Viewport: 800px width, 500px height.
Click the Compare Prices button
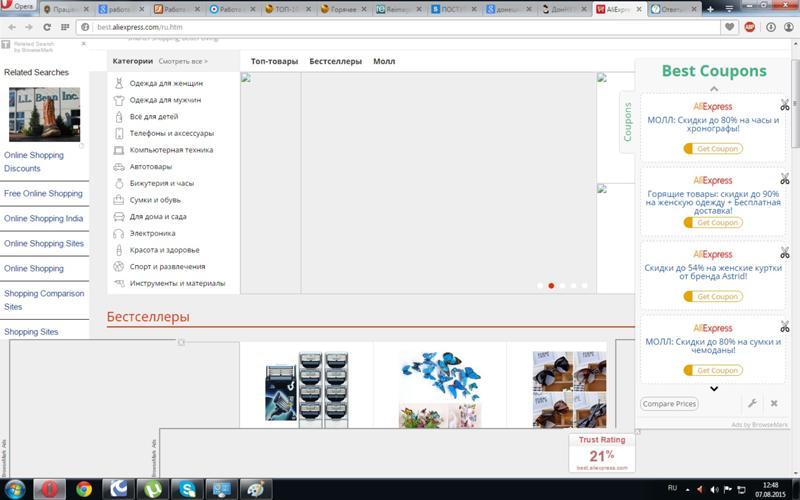tap(669, 404)
